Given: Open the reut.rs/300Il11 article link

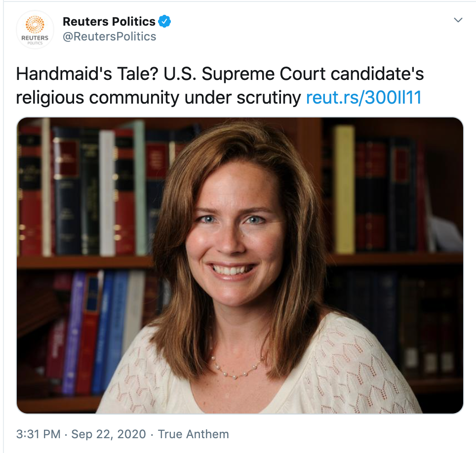Looking at the screenshot, I should point(364,97).
